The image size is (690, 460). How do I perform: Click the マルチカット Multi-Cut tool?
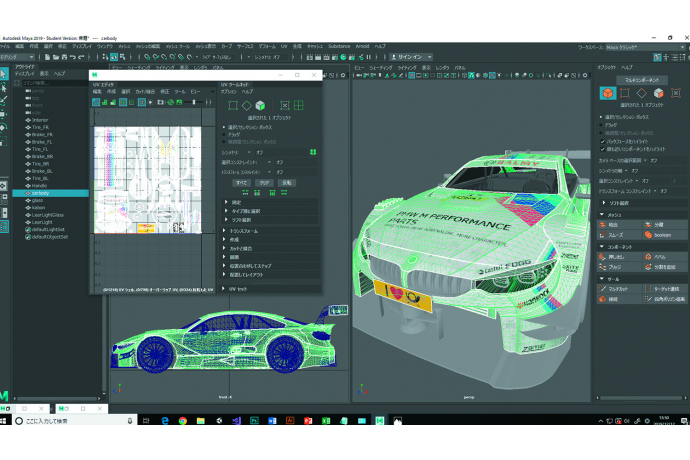(620, 289)
